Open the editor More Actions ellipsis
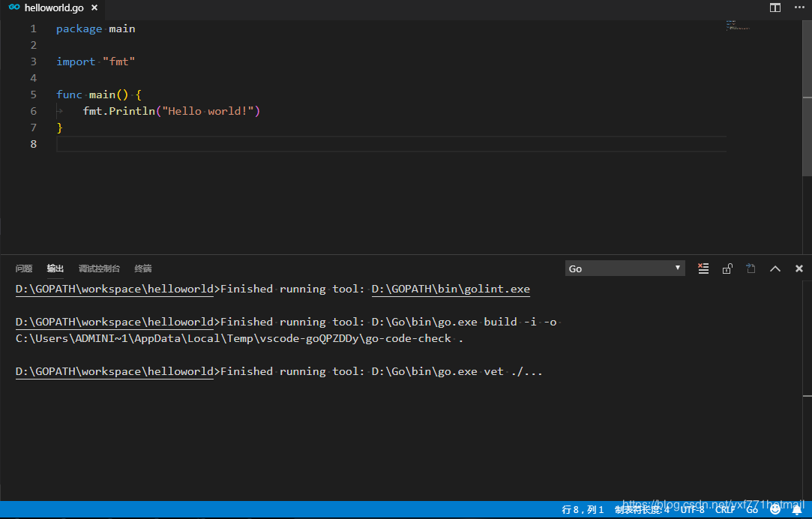The width and height of the screenshot is (812, 519). [799, 7]
